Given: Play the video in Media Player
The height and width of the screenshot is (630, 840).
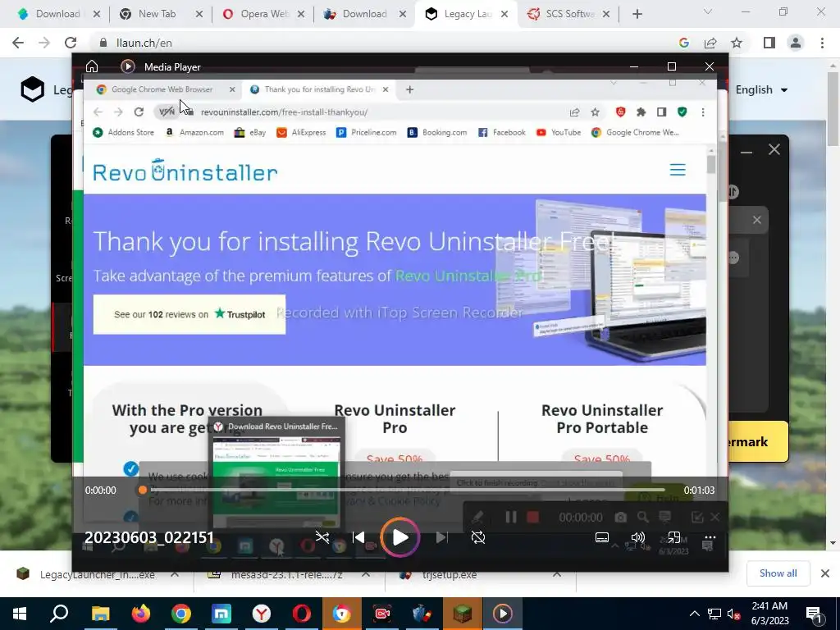Looking at the screenshot, I should (x=400, y=537).
